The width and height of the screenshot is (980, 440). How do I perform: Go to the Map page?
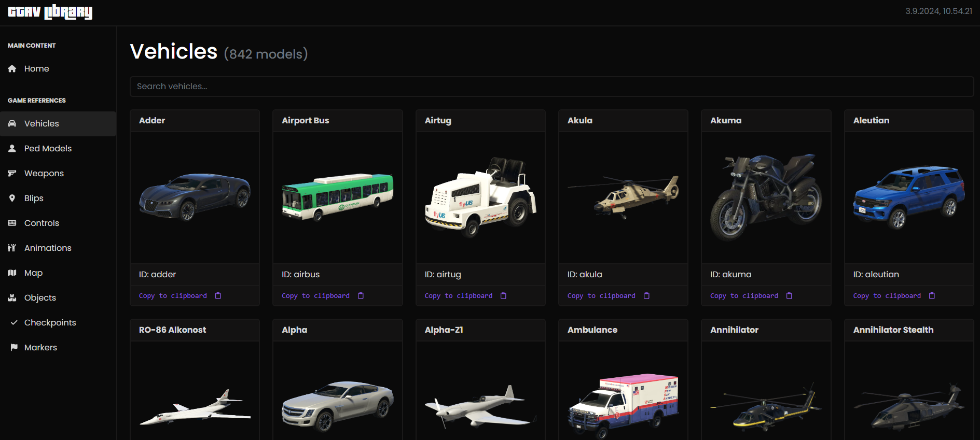(x=58, y=273)
